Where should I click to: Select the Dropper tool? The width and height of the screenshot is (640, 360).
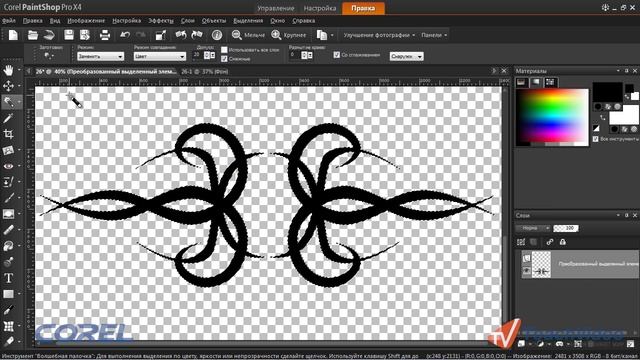click(x=8, y=118)
